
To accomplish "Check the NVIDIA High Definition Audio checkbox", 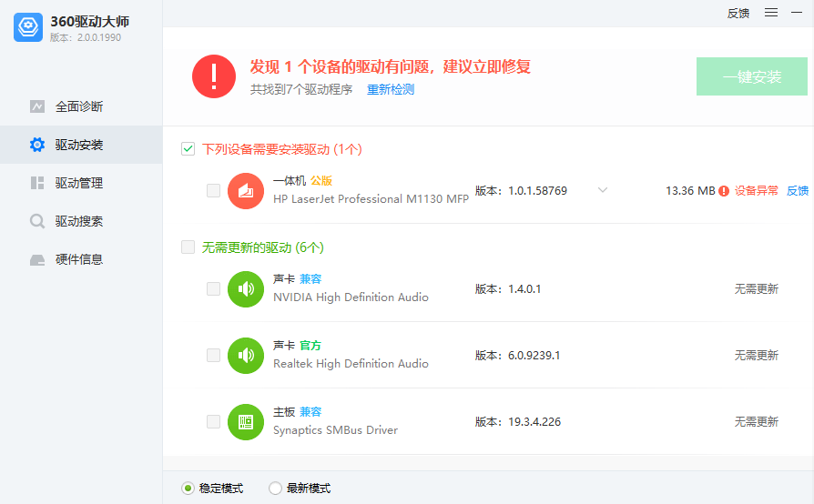I will (213, 288).
